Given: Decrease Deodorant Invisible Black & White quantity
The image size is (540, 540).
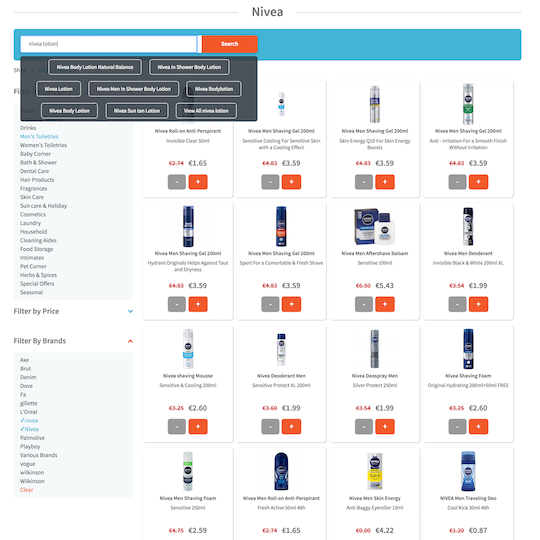Looking at the screenshot, I should [x=457, y=304].
